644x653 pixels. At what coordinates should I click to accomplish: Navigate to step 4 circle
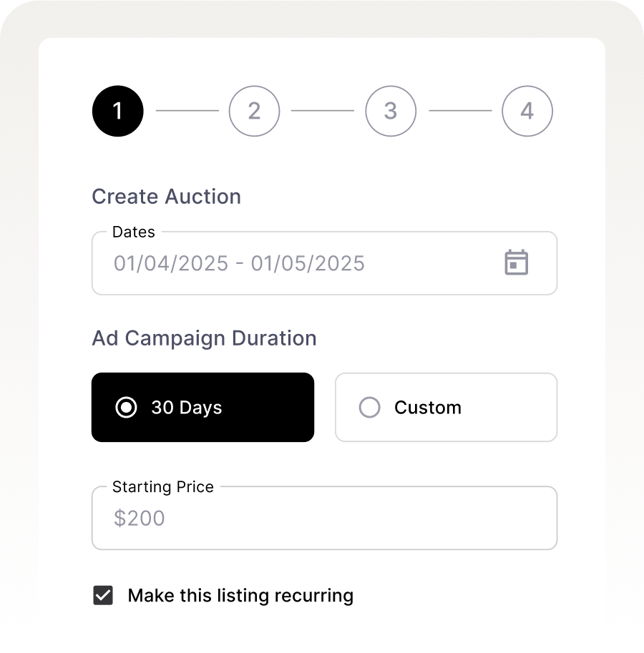click(527, 111)
